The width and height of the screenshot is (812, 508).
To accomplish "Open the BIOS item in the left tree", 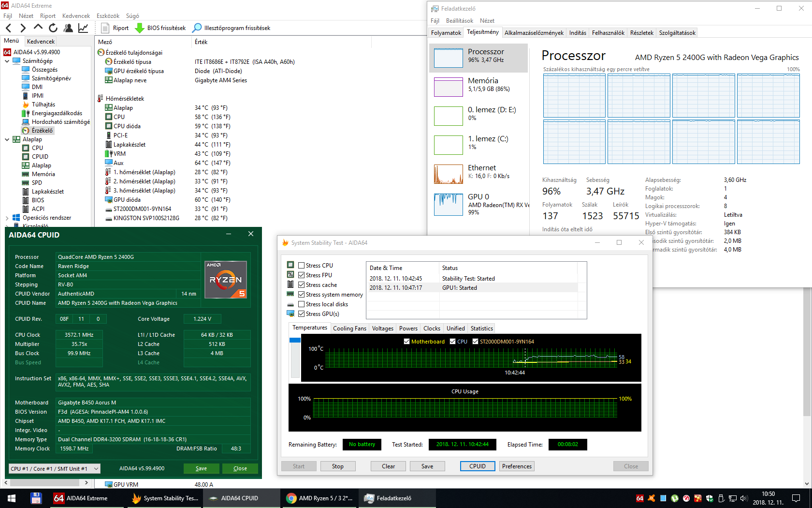I will coord(33,200).
